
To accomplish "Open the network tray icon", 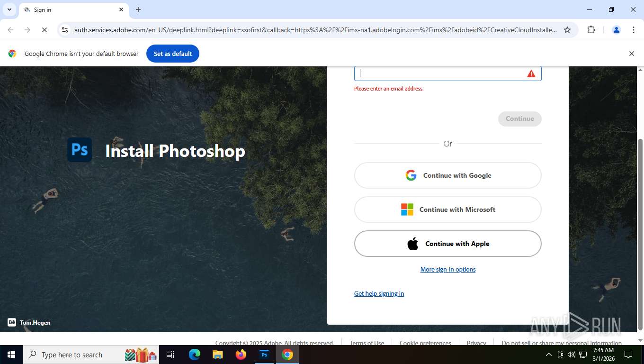I will [x=583, y=355].
